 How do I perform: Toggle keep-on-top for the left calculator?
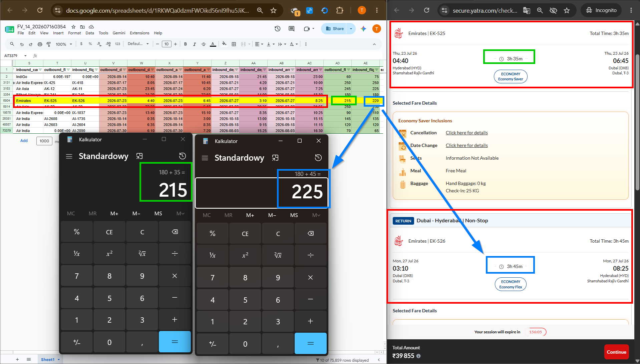pyautogui.click(x=139, y=156)
